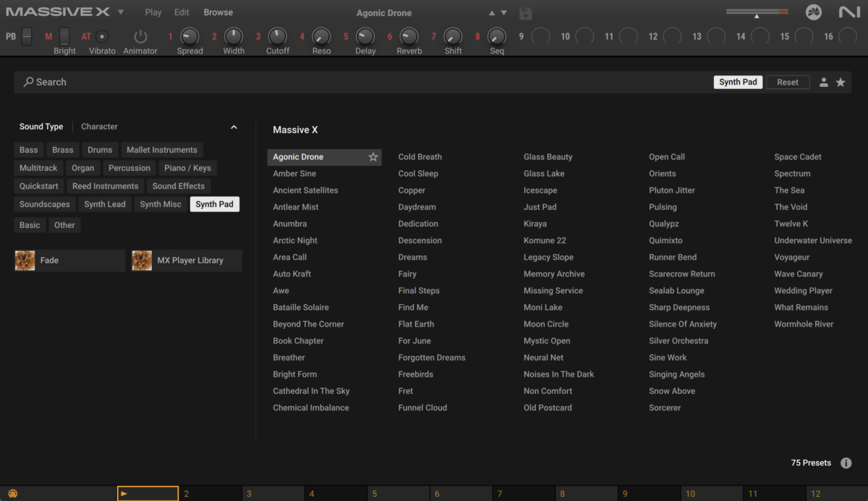Favorite Agonic Drone via its star icon
Image resolution: width=868 pixels, height=501 pixels.
tap(373, 156)
